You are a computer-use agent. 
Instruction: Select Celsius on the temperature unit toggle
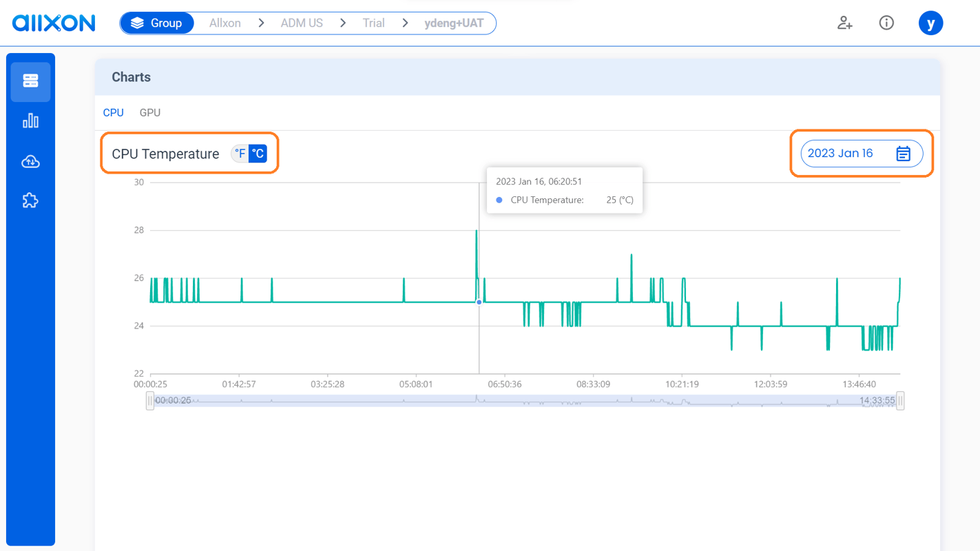coord(256,153)
